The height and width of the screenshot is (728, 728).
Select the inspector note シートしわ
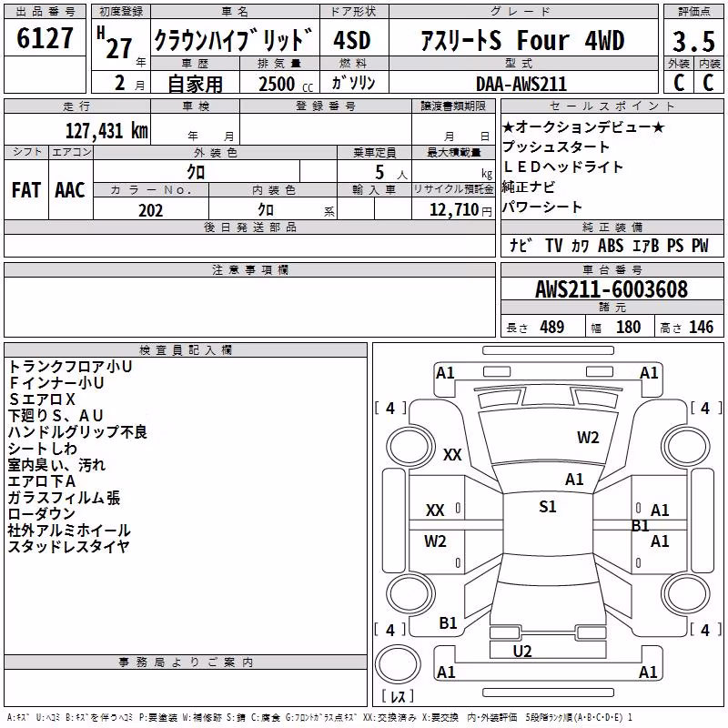(42, 449)
